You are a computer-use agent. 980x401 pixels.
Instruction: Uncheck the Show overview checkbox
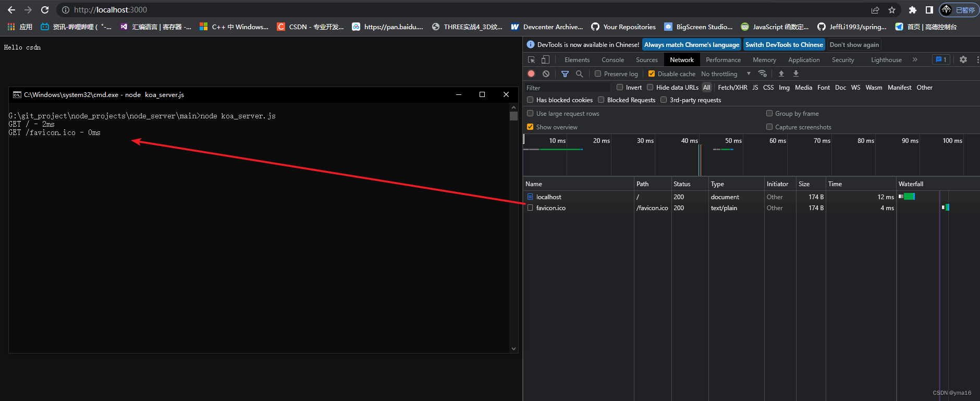tap(530, 127)
